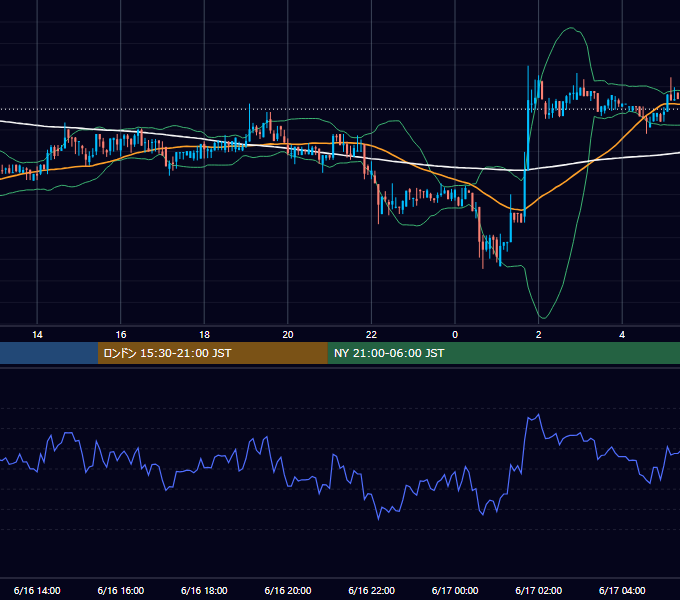Select the ロンドン 15:30-21:00 JST session bar

212,353
